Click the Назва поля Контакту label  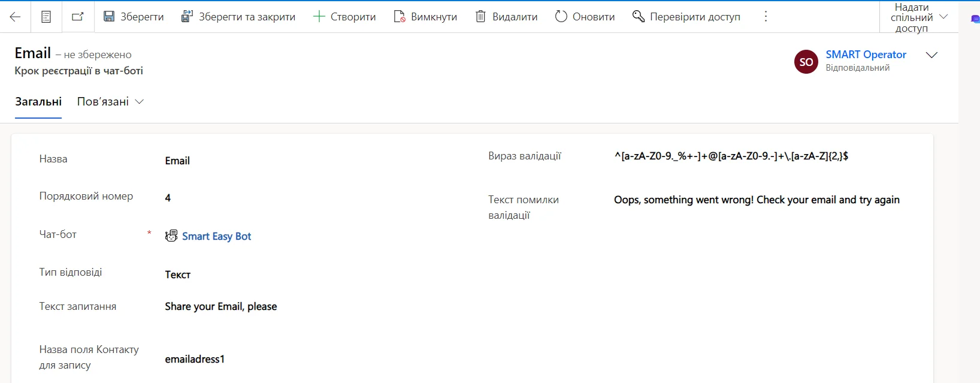point(89,357)
